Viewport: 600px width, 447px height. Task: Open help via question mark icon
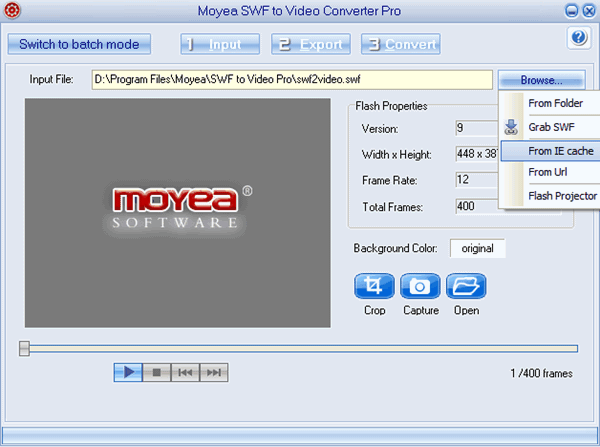(579, 38)
